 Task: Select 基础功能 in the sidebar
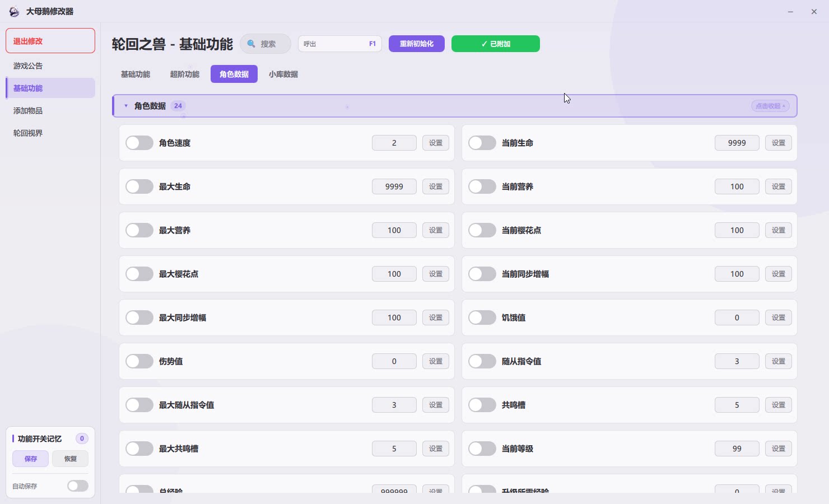(x=50, y=88)
